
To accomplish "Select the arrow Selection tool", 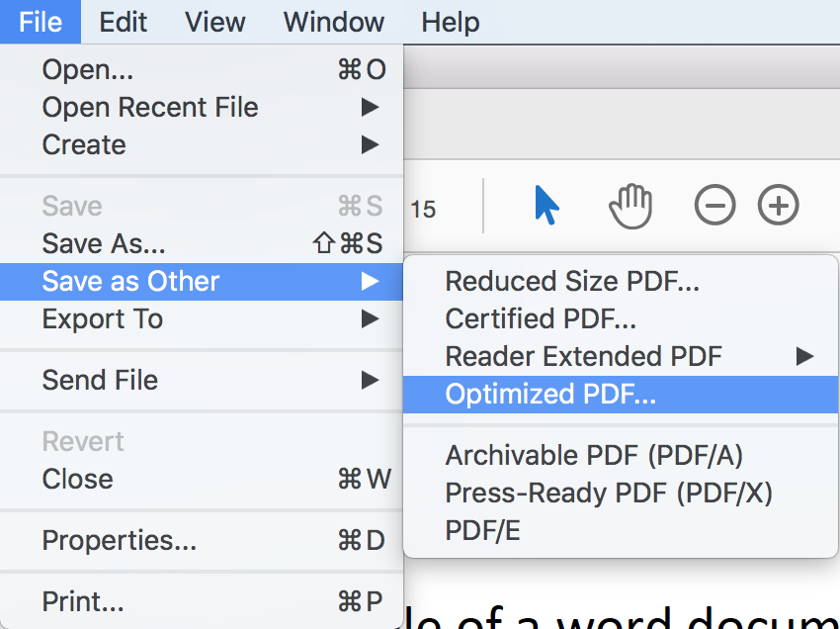I will [x=546, y=205].
